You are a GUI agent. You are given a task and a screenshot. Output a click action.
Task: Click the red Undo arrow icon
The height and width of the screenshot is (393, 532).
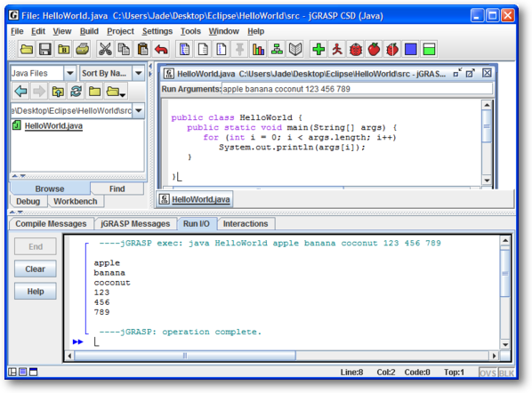[x=161, y=50]
